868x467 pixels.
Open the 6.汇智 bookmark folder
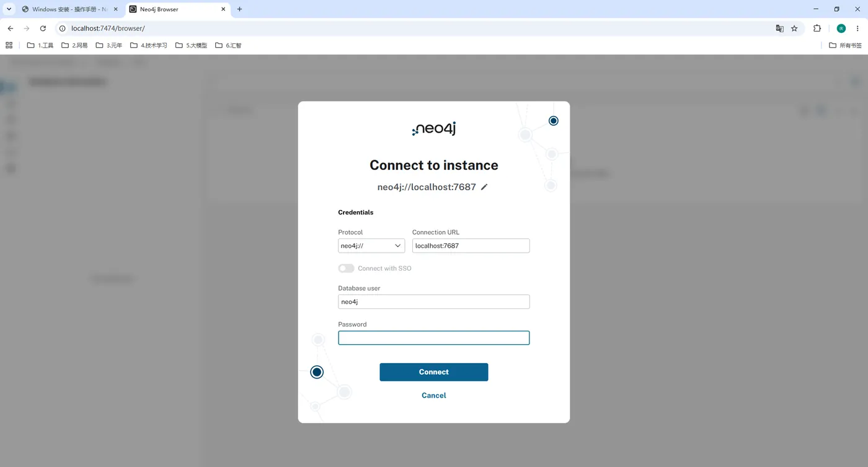click(228, 45)
